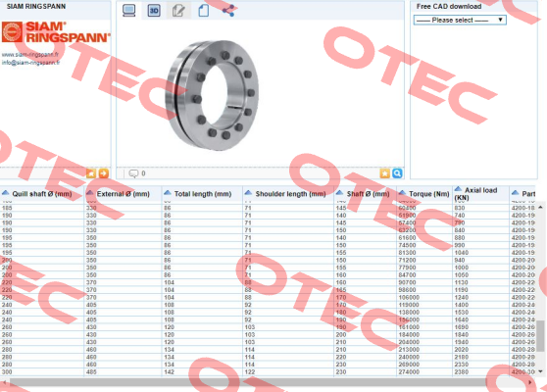Image resolution: width=547 pixels, height=392 pixels.
Task: Switch to the monitor preview view icon
Action: click(x=128, y=11)
